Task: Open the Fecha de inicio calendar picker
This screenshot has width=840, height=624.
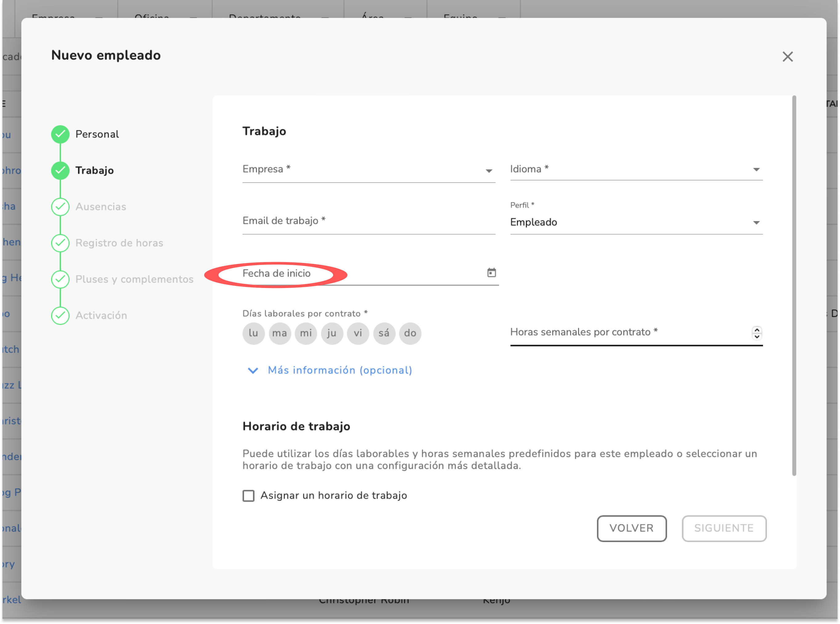Action: (491, 272)
